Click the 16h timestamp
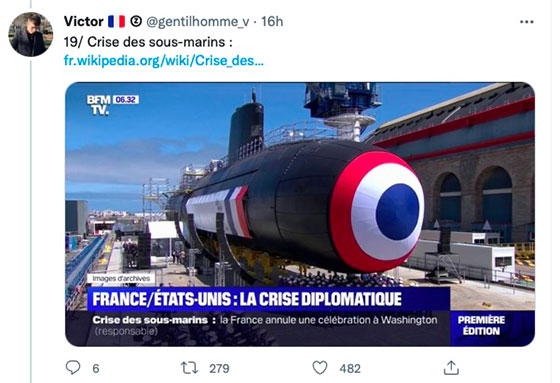The image size is (560, 383). (272, 21)
